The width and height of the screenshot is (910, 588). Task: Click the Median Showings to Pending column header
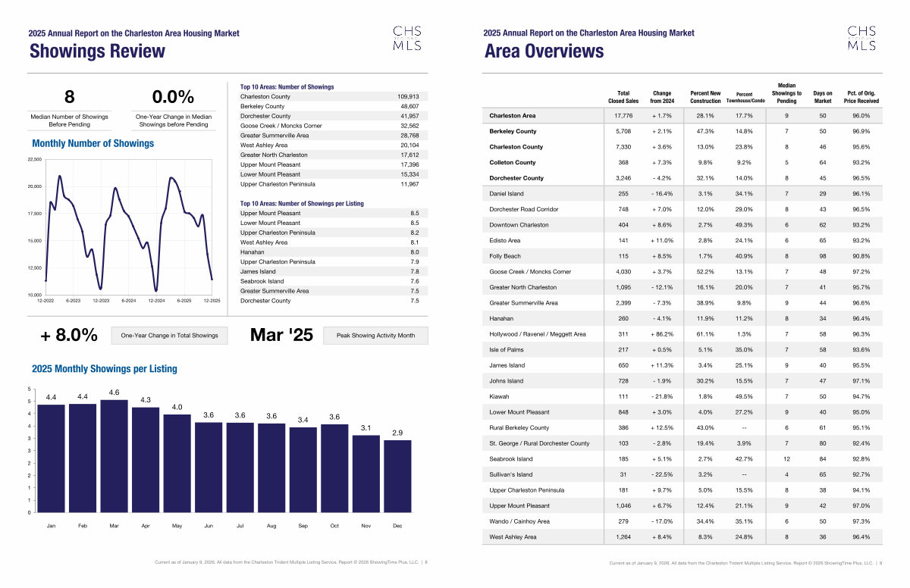click(786, 92)
